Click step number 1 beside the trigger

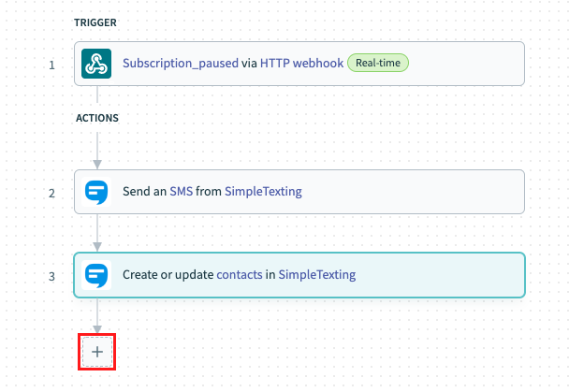pos(51,65)
